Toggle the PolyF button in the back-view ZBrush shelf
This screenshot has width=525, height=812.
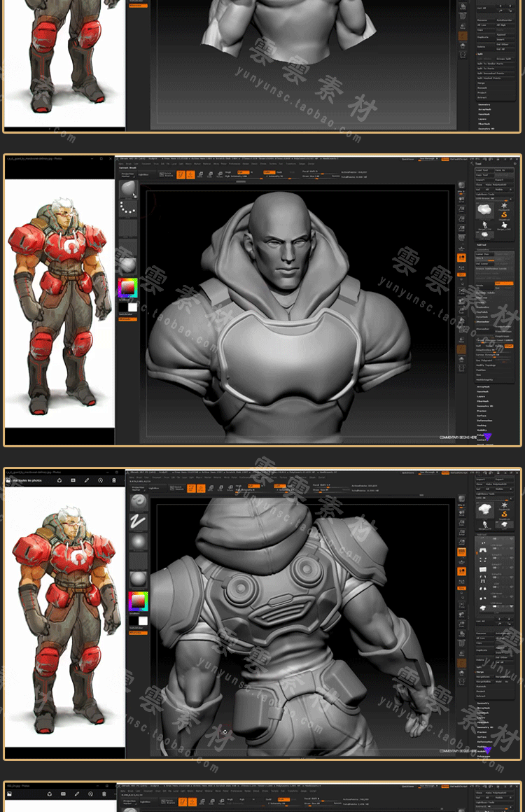coord(461,643)
